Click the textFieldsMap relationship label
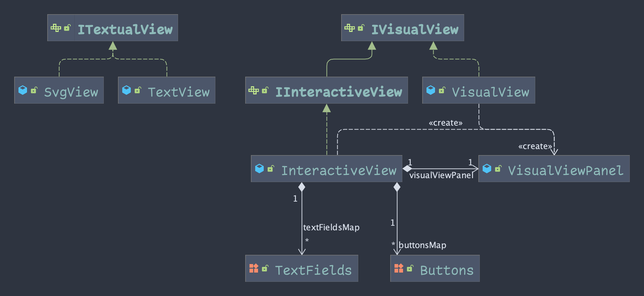The height and width of the screenshot is (296, 644). pyautogui.click(x=331, y=228)
